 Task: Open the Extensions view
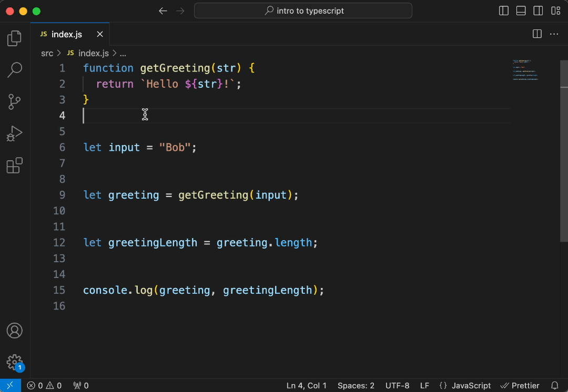tap(14, 165)
